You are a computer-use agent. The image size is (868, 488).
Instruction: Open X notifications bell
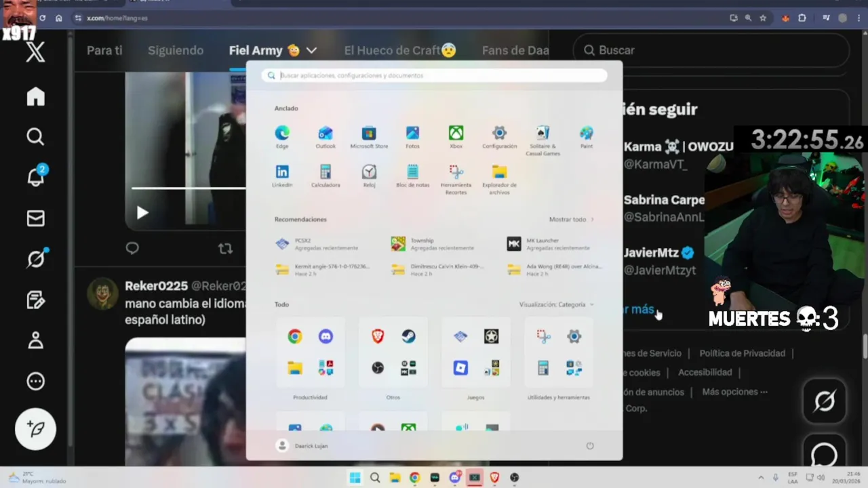click(35, 176)
